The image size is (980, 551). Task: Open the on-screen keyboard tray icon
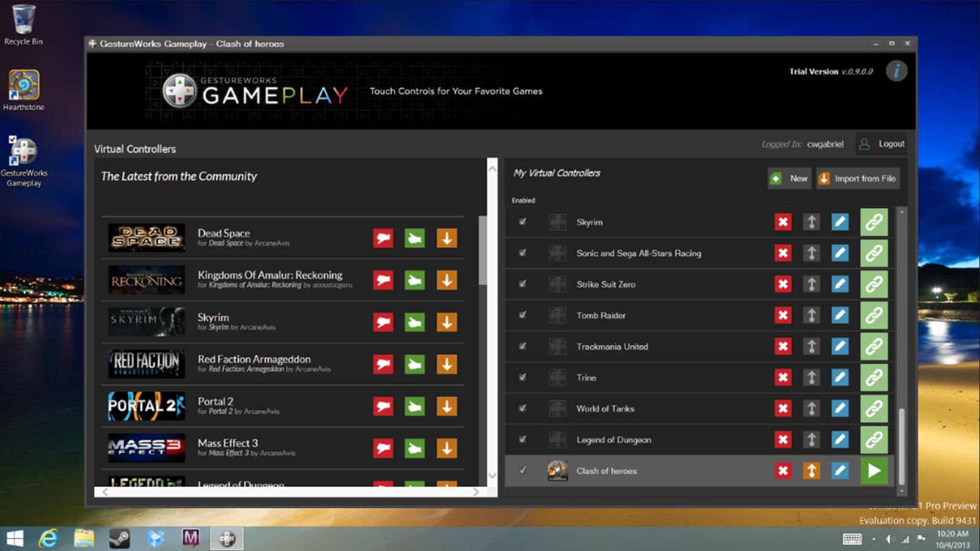[853, 539]
